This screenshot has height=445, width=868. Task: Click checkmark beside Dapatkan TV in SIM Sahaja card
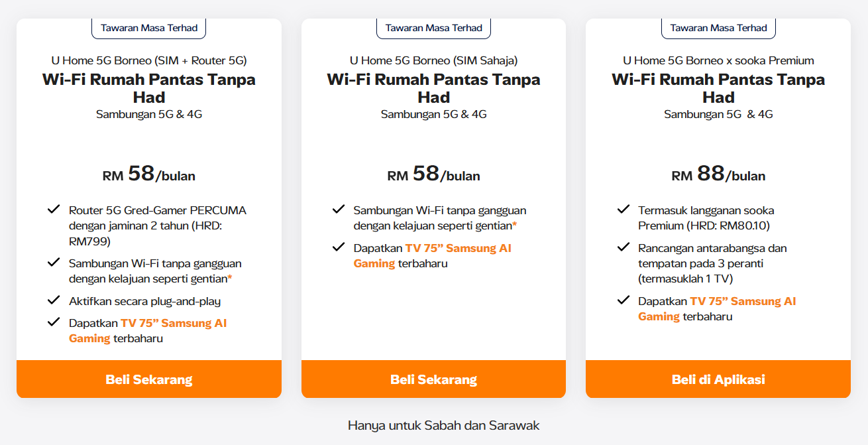(339, 248)
